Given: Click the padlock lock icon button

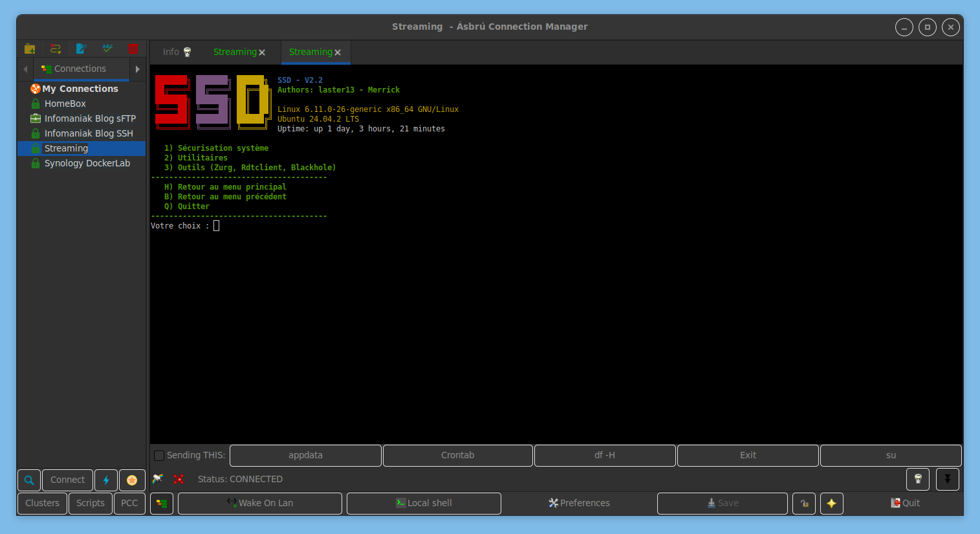Looking at the screenshot, I should coord(804,504).
